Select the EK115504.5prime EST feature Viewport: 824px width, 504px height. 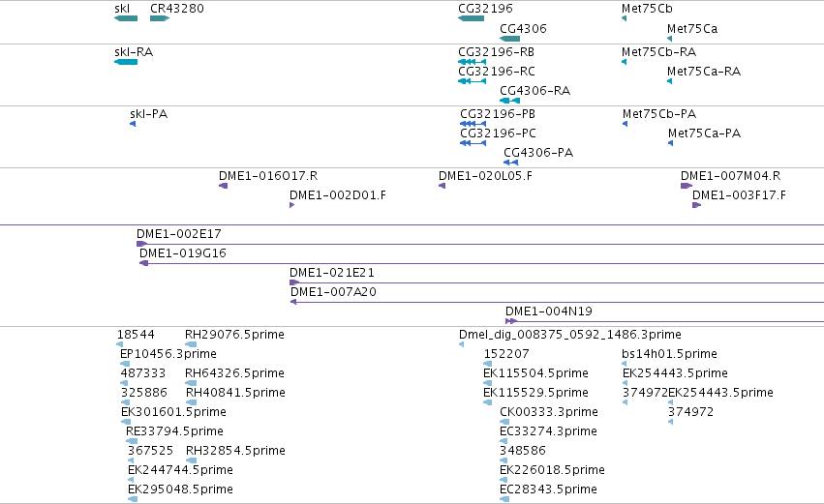click(487, 383)
